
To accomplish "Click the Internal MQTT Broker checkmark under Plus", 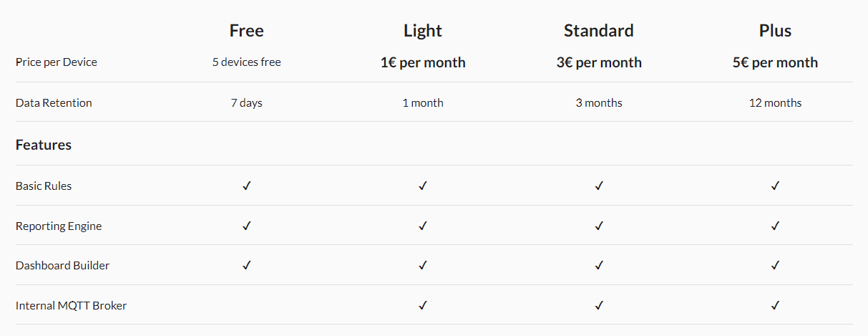I will pos(775,305).
